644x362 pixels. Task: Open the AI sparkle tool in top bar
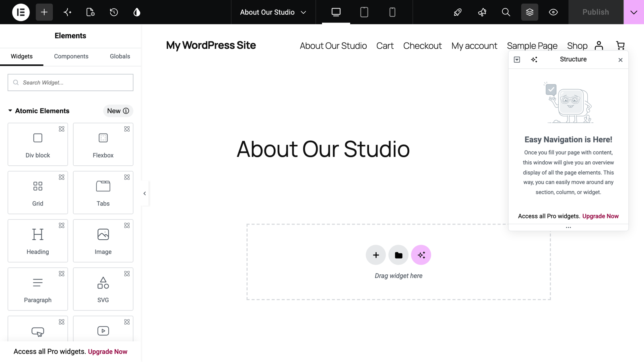pyautogui.click(x=67, y=12)
